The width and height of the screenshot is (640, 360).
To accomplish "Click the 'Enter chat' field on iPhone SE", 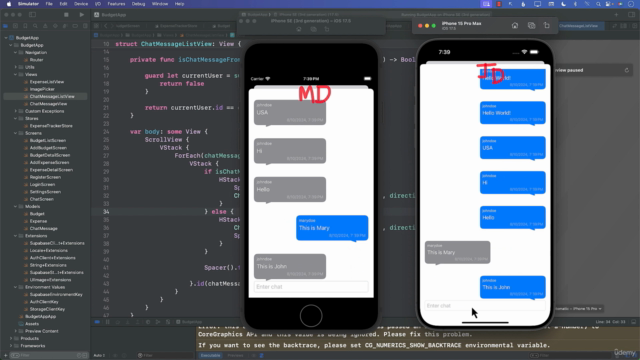I will 311,287.
